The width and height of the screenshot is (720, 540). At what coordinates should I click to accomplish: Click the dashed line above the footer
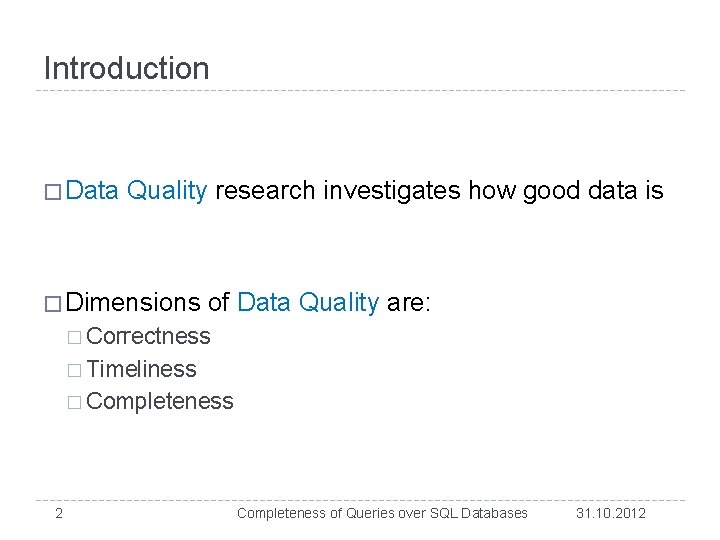tap(360, 500)
